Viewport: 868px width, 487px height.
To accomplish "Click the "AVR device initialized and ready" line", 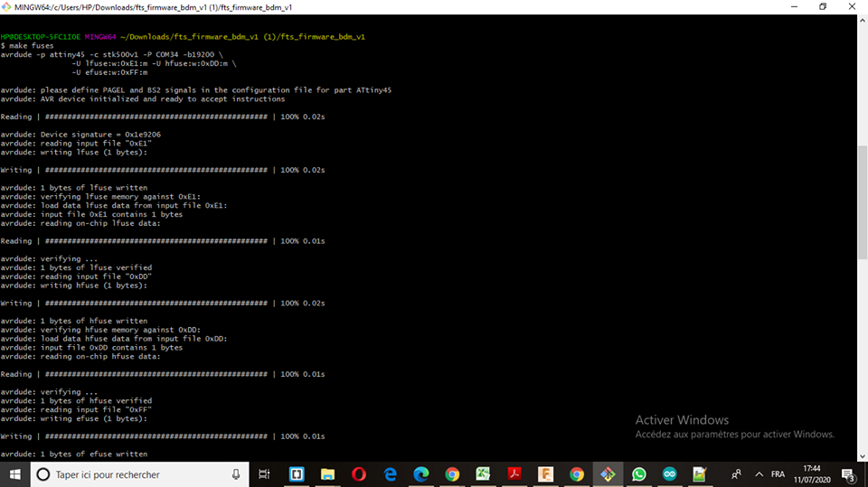I will (143, 99).
